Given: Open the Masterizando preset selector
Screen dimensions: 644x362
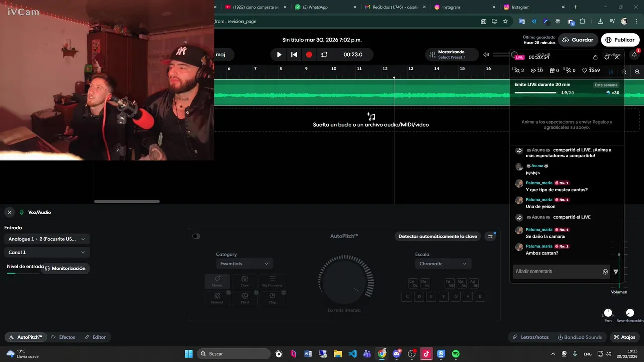Looking at the screenshot, I should 451,54.
